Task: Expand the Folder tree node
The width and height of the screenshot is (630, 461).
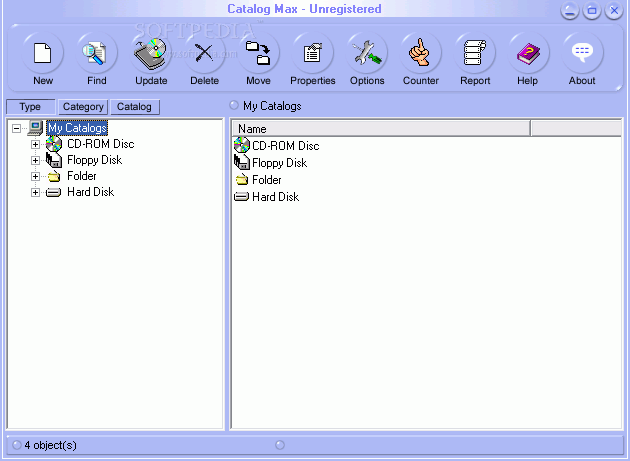Action: tap(35, 176)
